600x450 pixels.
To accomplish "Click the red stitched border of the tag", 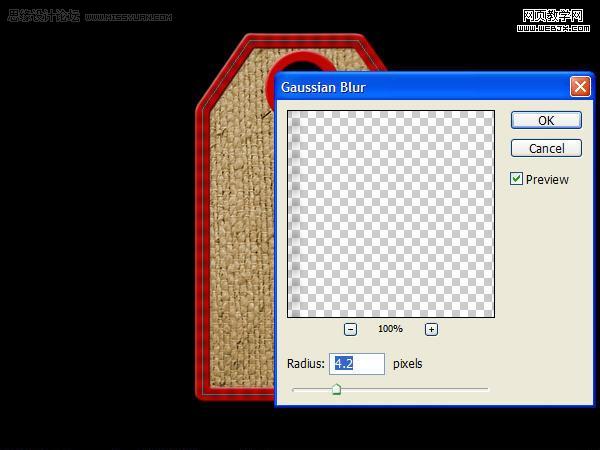I will (x=204, y=250).
